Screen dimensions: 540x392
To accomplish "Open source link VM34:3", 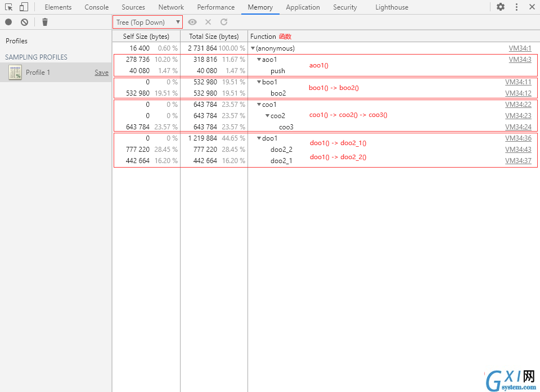I will coord(520,60).
